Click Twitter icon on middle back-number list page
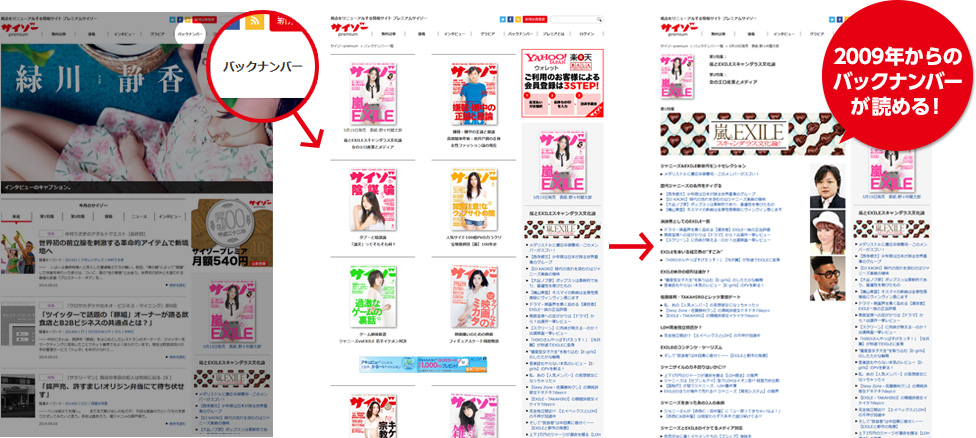 click(x=503, y=19)
